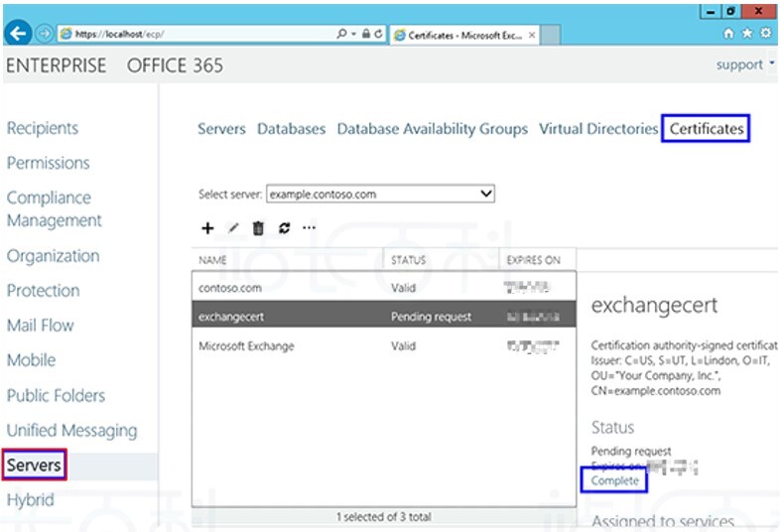This screenshot has height=532, width=780.
Task: Click the Pending request status cell of exchangecert
Action: click(431, 317)
